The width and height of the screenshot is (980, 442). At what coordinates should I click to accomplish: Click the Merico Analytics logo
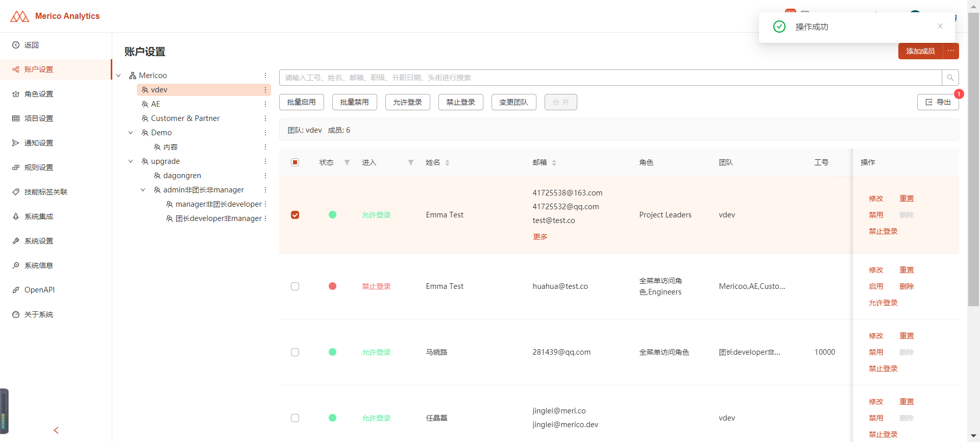click(55, 16)
